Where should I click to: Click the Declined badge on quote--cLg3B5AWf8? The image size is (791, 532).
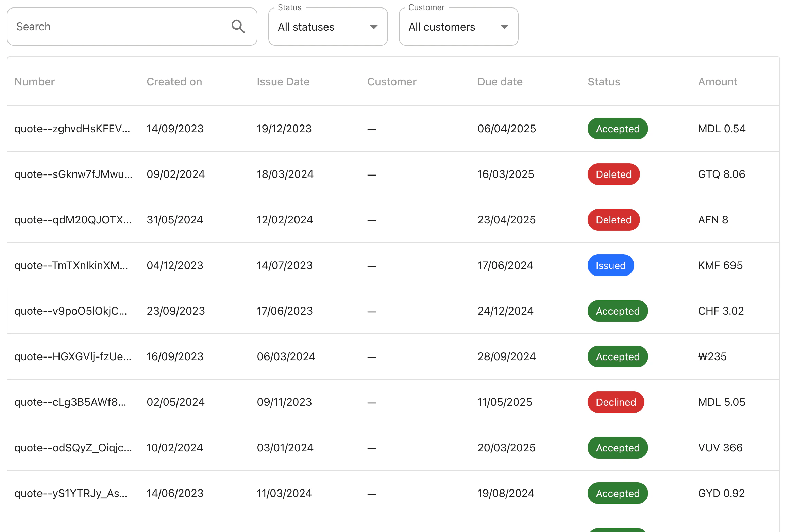615,402
